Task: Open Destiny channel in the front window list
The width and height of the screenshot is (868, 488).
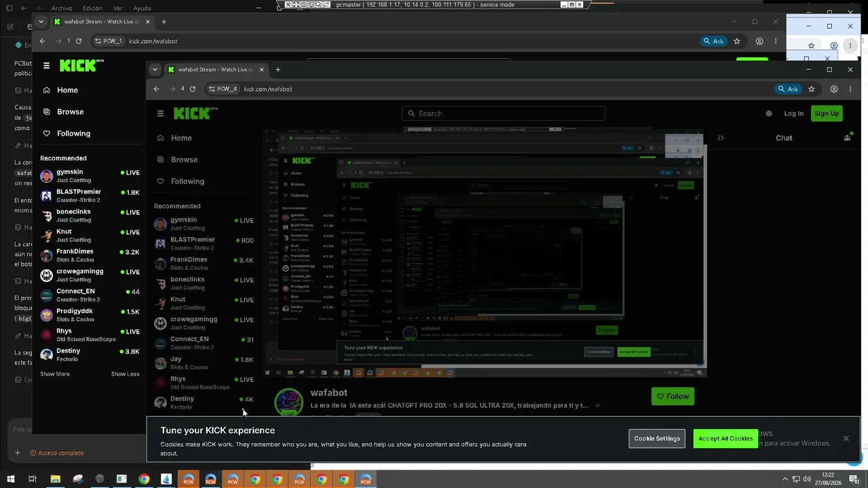Action: 203,403
